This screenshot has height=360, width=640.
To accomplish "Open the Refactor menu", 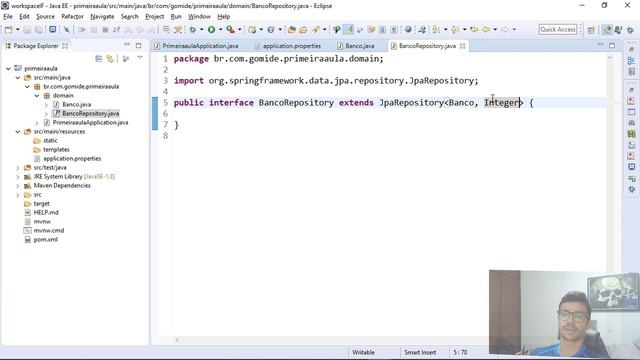I will pos(72,17).
